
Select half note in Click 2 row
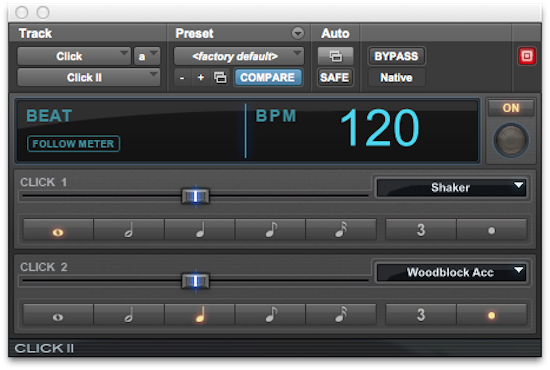tap(129, 315)
